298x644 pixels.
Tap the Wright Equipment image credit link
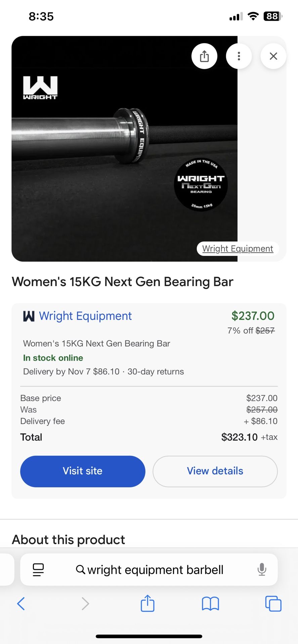coord(238,249)
